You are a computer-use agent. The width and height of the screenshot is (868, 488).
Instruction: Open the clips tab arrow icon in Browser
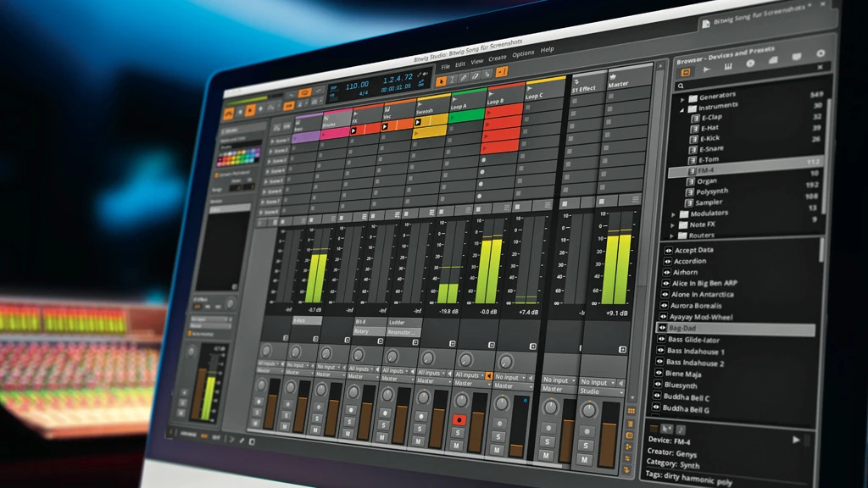(707, 69)
